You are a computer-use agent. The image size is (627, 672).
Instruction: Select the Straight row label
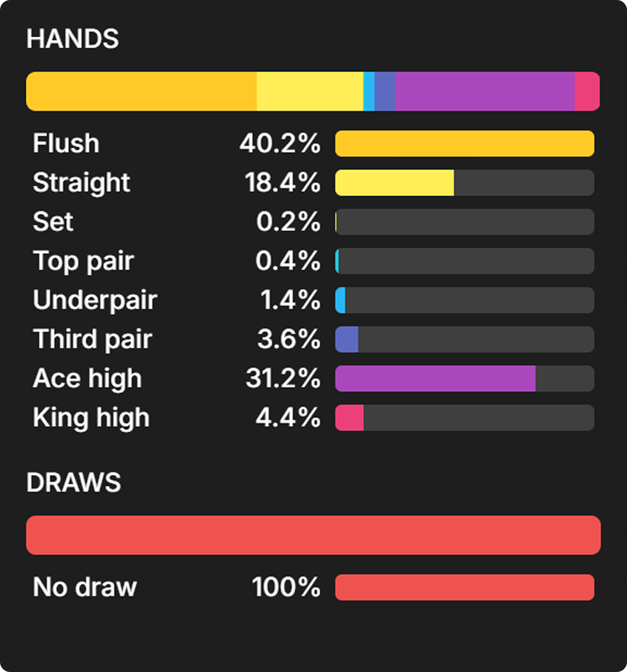coord(81,183)
